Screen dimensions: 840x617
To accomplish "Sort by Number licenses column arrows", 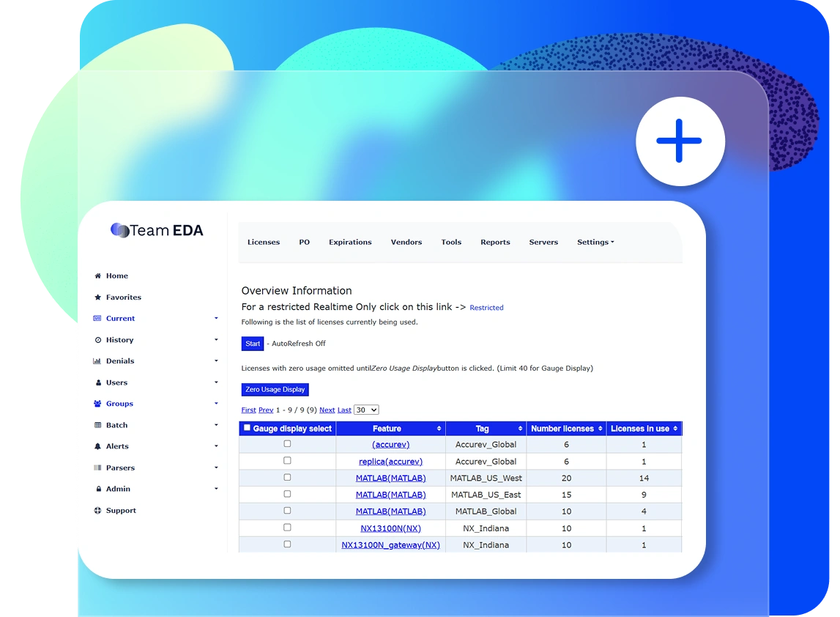I will [600, 429].
